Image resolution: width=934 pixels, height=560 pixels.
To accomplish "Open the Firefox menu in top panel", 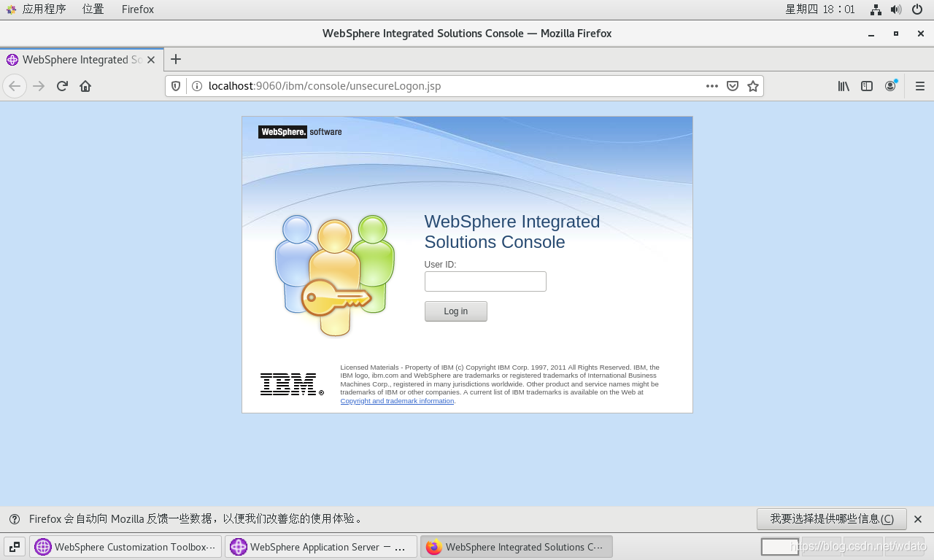I will pyautogui.click(x=138, y=9).
